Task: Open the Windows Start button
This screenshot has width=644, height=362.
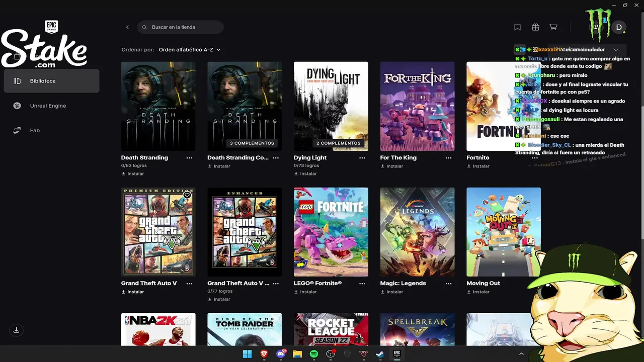Action: tap(247, 354)
